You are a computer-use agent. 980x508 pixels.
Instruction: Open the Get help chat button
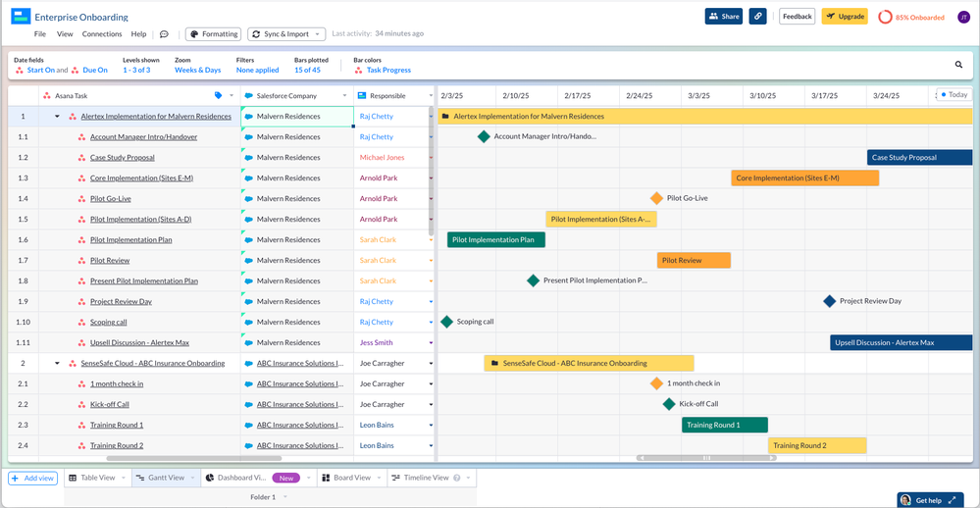tap(929, 500)
